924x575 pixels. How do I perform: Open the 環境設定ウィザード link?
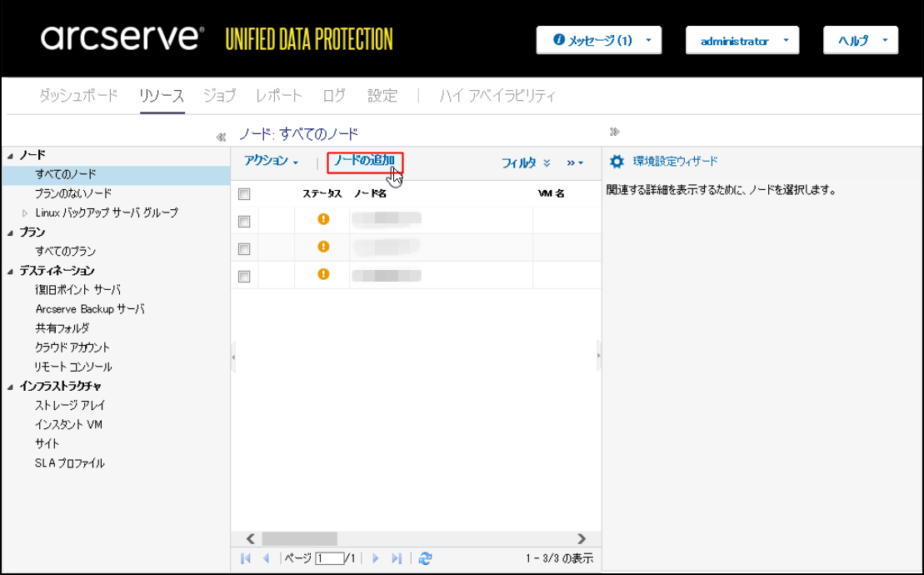675,162
